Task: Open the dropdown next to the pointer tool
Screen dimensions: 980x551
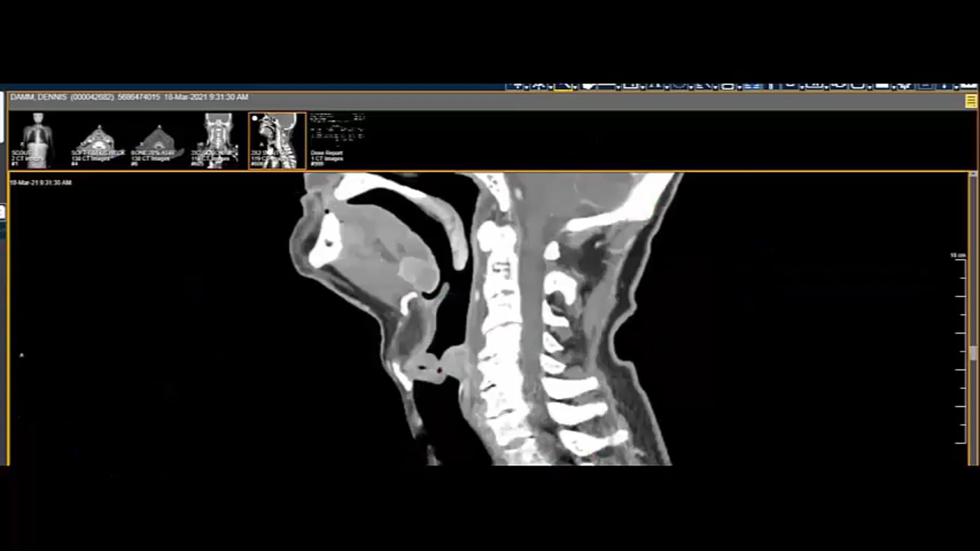Action: [x=574, y=87]
